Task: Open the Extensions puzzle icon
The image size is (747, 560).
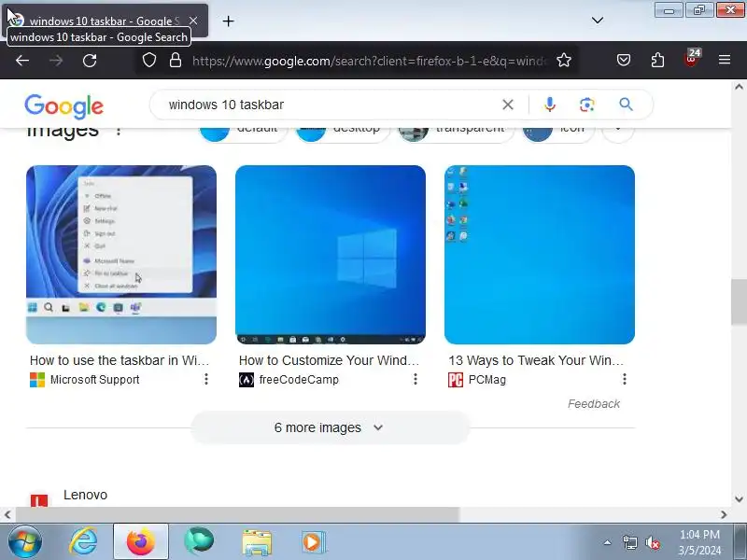Action: pos(657,60)
